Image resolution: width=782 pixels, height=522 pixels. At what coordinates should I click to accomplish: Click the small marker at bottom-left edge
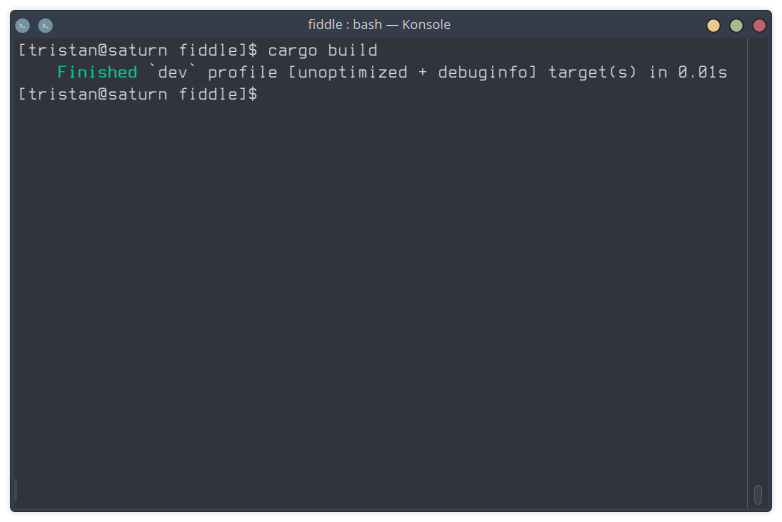pos(15,490)
